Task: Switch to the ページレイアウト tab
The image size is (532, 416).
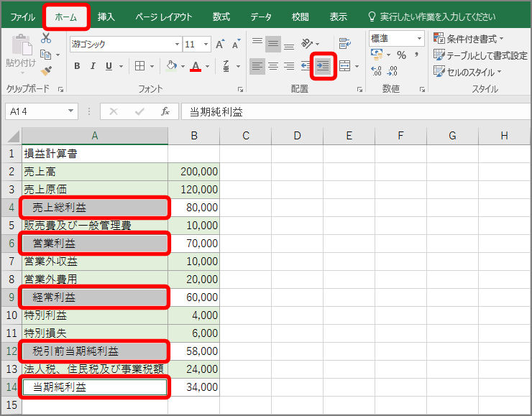Action: [x=164, y=17]
